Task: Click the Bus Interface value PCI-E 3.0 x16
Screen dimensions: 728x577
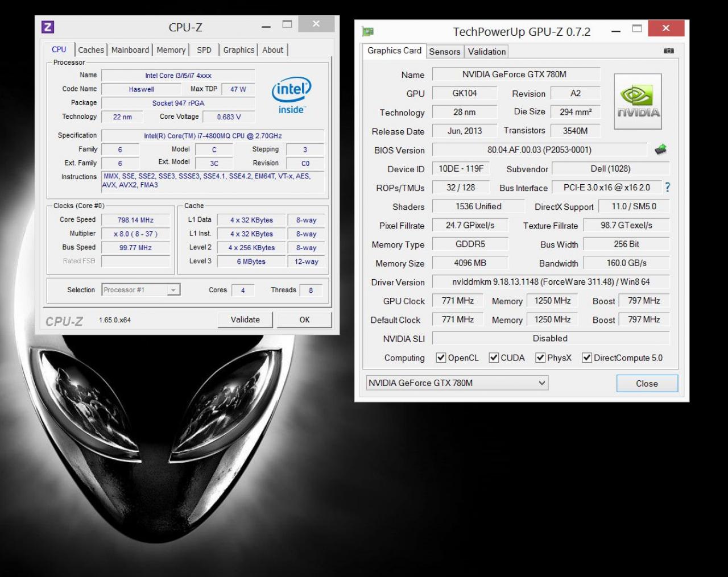Action: (607, 187)
